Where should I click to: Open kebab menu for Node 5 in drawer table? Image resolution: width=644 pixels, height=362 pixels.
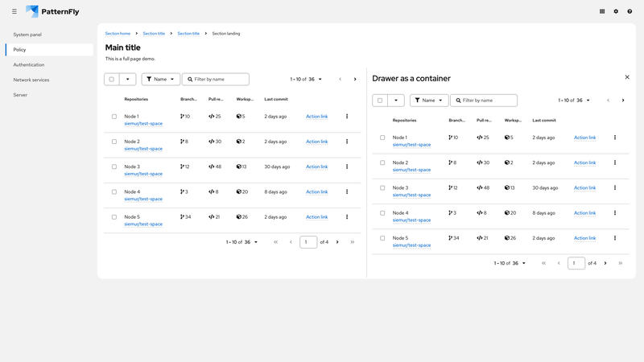point(615,238)
